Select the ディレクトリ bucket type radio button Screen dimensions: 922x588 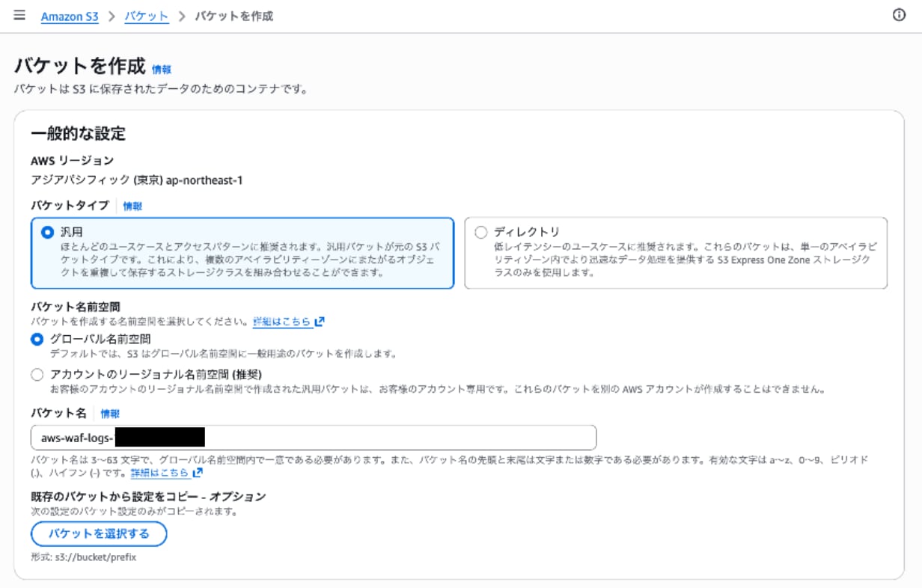(481, 233)
